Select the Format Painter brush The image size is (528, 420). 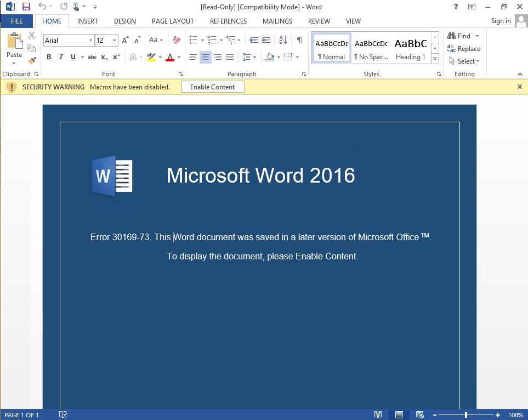[32, 61]
